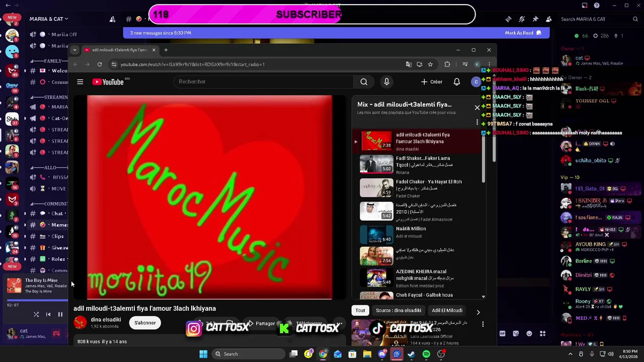
Task: Click invite people icon in Discord
Action: 113,19
